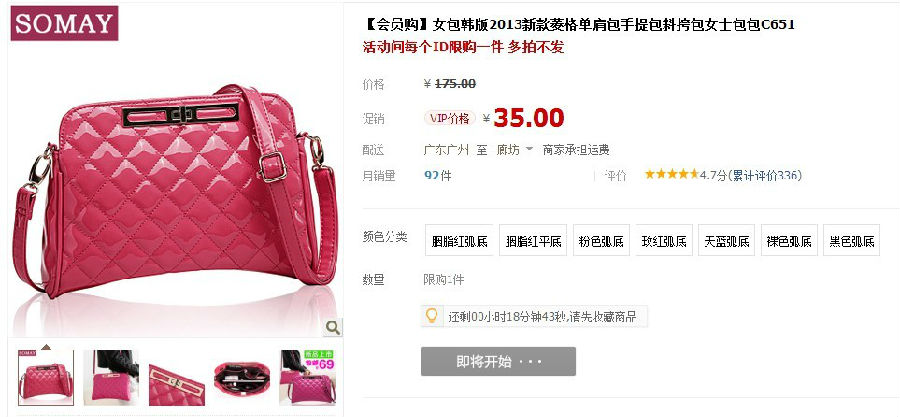Screen dimensions: 900x417
Task: Click the VIP价格 badge
Action: [450, 118]
